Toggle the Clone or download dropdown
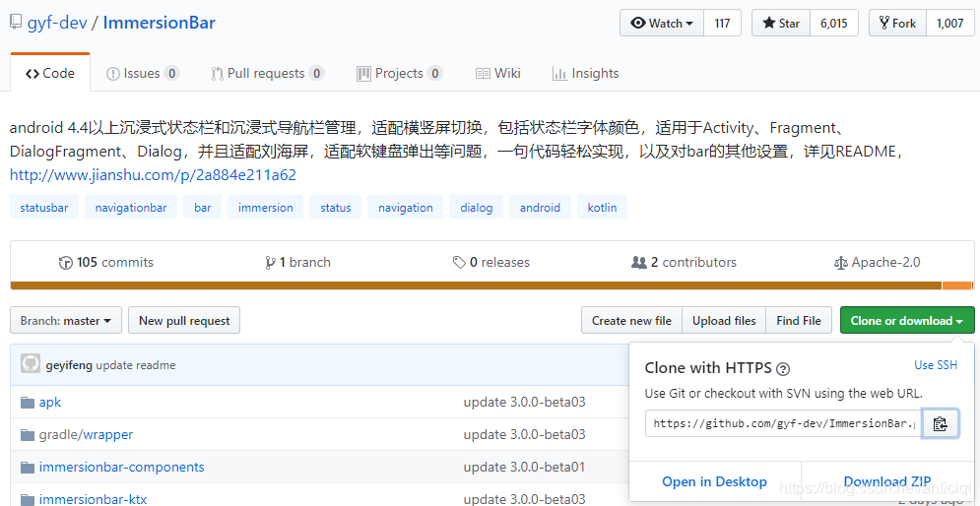 (907, 321)
